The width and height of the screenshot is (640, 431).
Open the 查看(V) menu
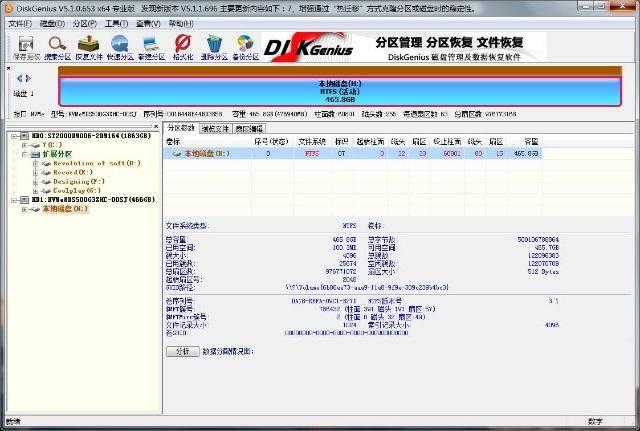(148, 24)
